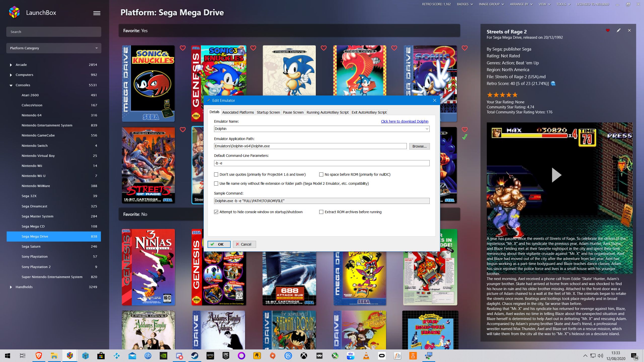Close the Edit Emulator dialog
Screen dimensions: 644x362
click(x=434, y=100)
